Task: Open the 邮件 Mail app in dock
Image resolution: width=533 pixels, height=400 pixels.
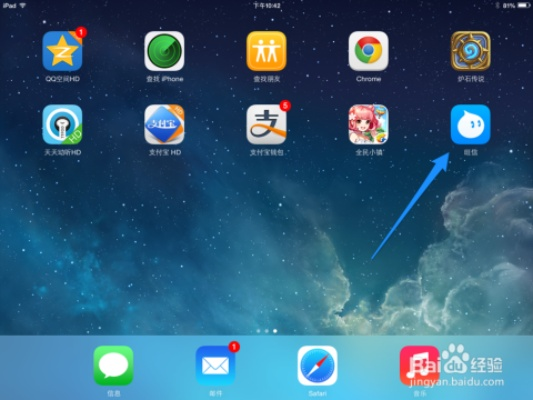Action: pyautogui.click(x=216, y=366)
